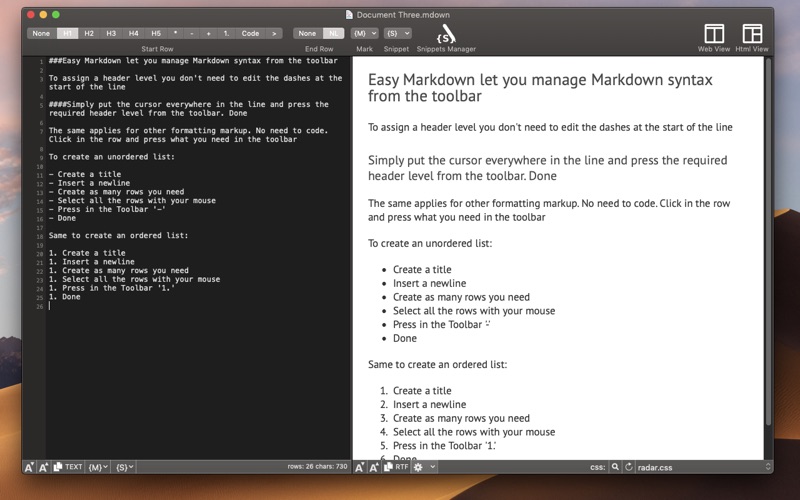
Task: Apply H1 header level
Action: click(67, 33)
